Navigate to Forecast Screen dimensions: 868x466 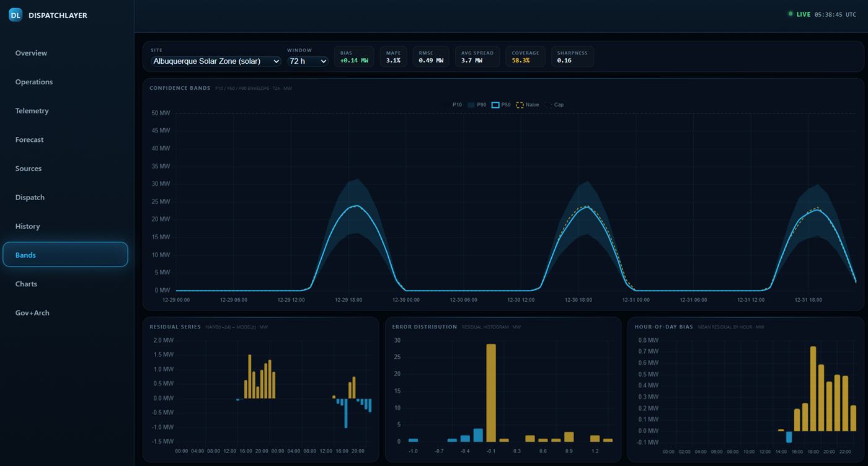coord(65,139)
